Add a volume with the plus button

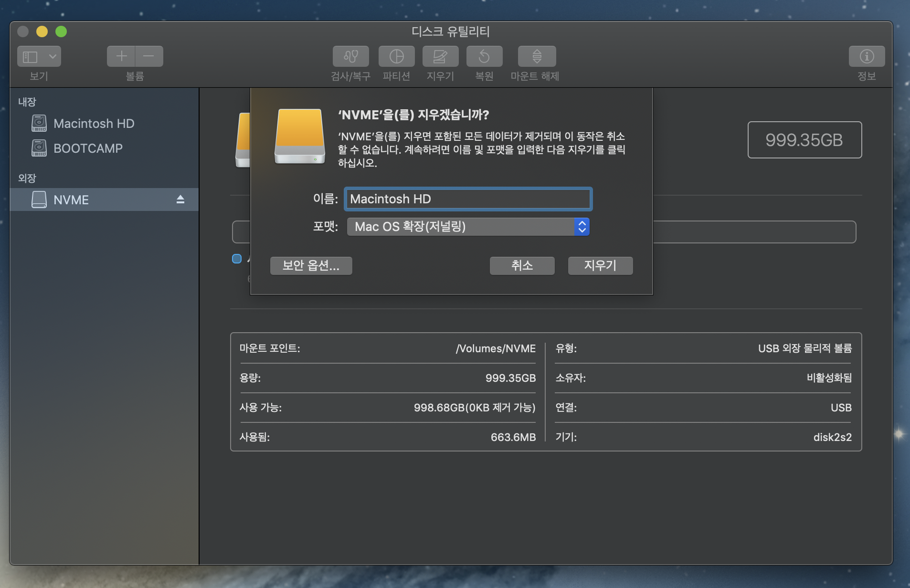[121, 56]
